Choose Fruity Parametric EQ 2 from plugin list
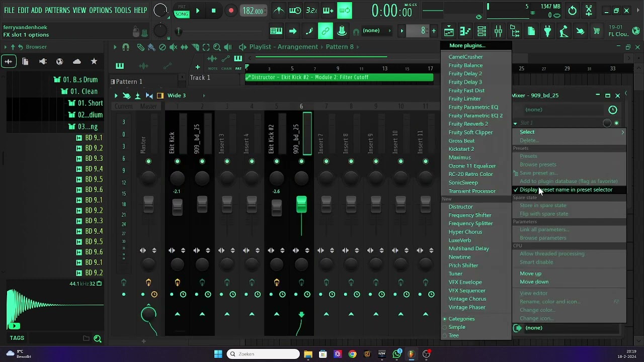This screenshot has height=362, width=644. (x=475, y=116)
